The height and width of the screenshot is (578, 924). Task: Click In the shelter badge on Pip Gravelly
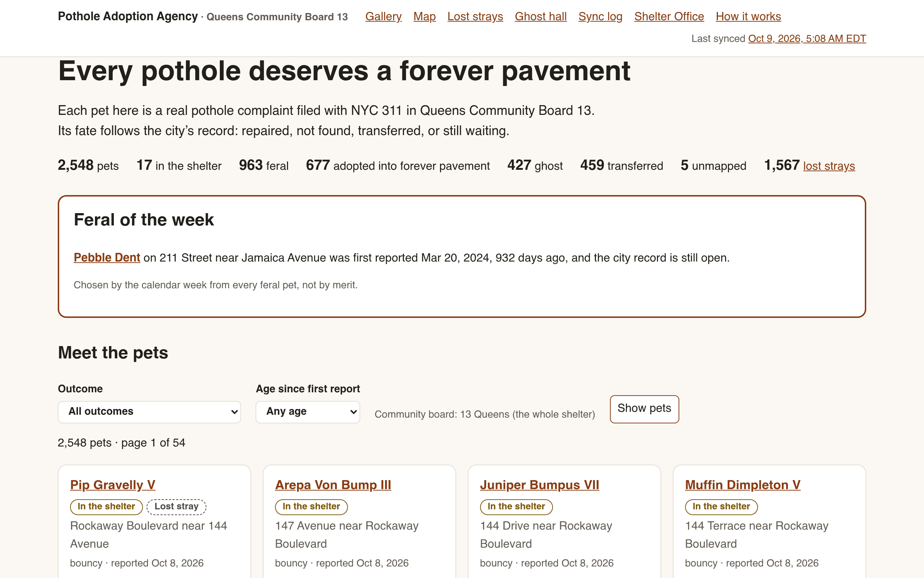(x=106, y=506)
